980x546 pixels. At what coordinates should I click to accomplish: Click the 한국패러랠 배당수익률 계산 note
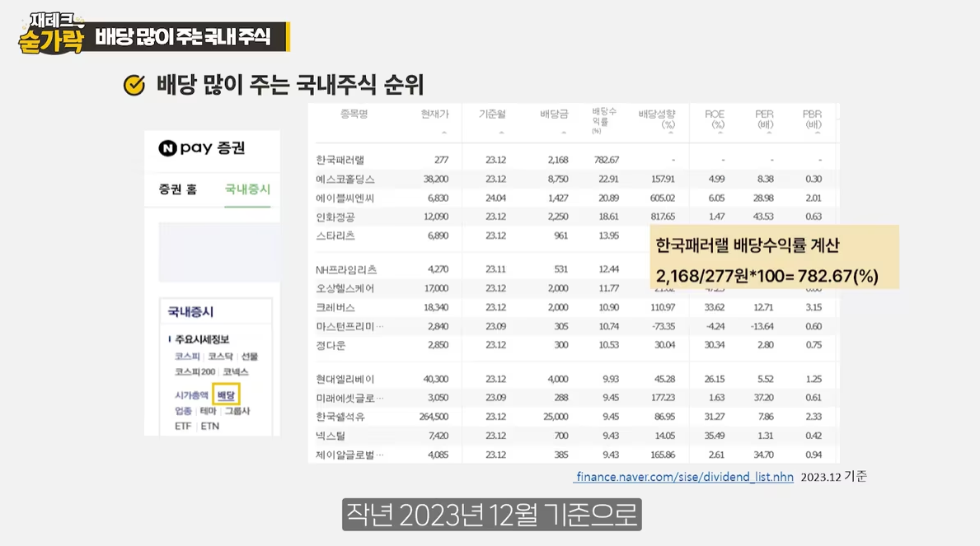click(x=775, y=258)
